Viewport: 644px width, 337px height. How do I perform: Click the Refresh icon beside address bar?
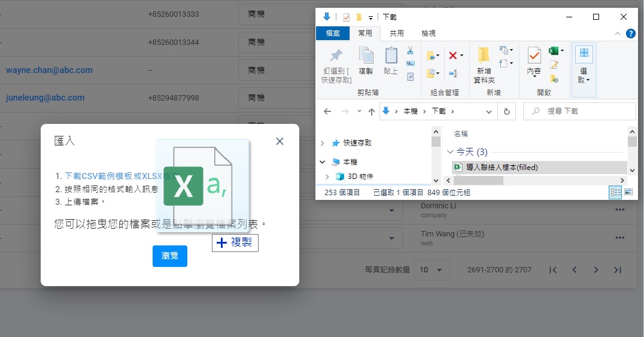[x=507, y=111]
